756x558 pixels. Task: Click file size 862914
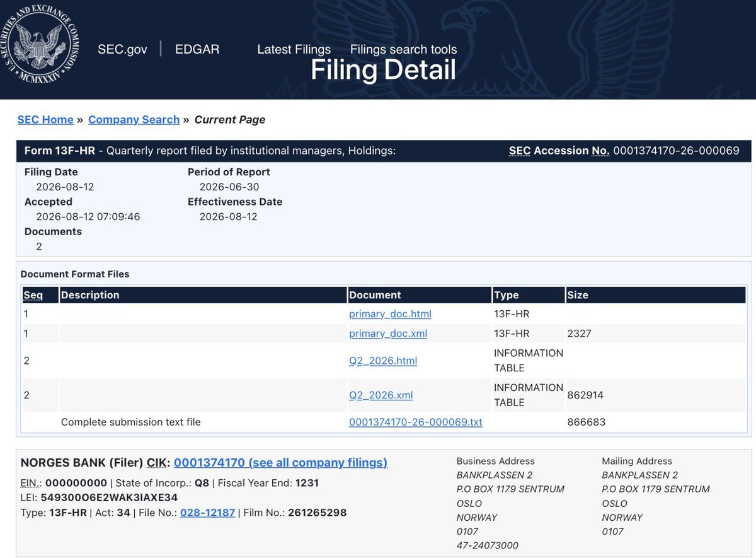coord(586,395)
